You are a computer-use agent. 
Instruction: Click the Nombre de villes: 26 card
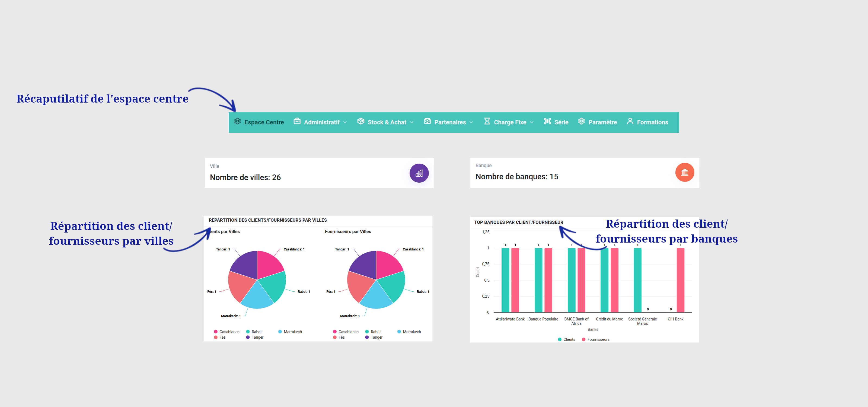click(x=319, y=173)
